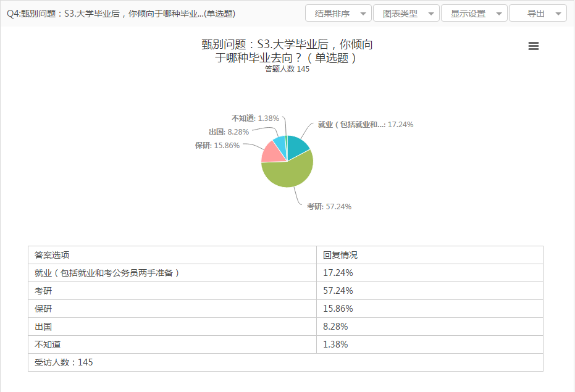Click the 回复情况 table column header
The width and height of the screenshot is (575, 392).
340,255
